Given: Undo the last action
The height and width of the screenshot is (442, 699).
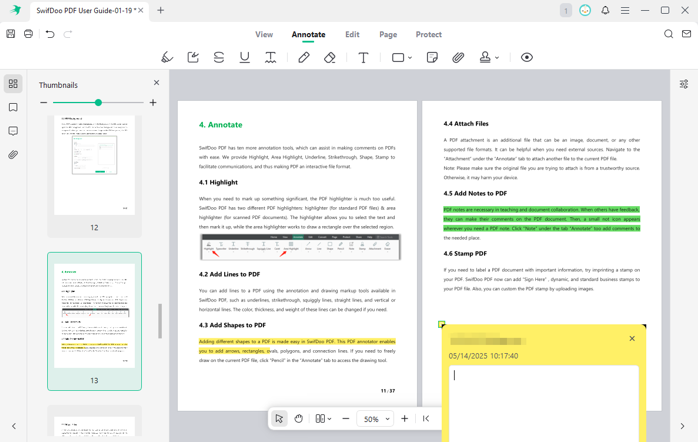Looking at the screenshot, I should coord(50,34).
